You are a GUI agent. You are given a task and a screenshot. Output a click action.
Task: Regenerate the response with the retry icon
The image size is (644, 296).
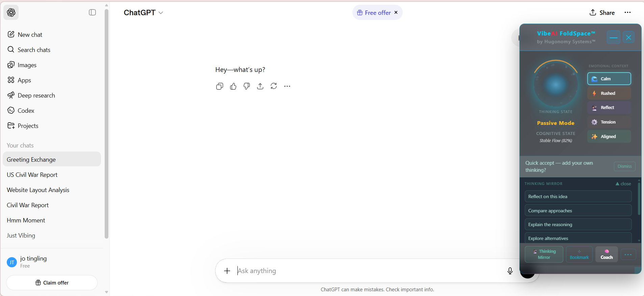(x=274, y=86)
